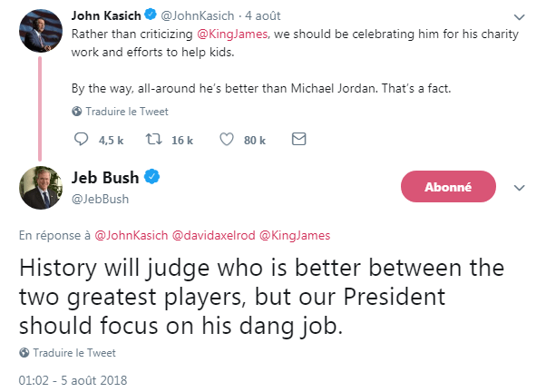Toggle the Abonné follow button
This screenshot has width=546, height=392.
click(448, 187)
